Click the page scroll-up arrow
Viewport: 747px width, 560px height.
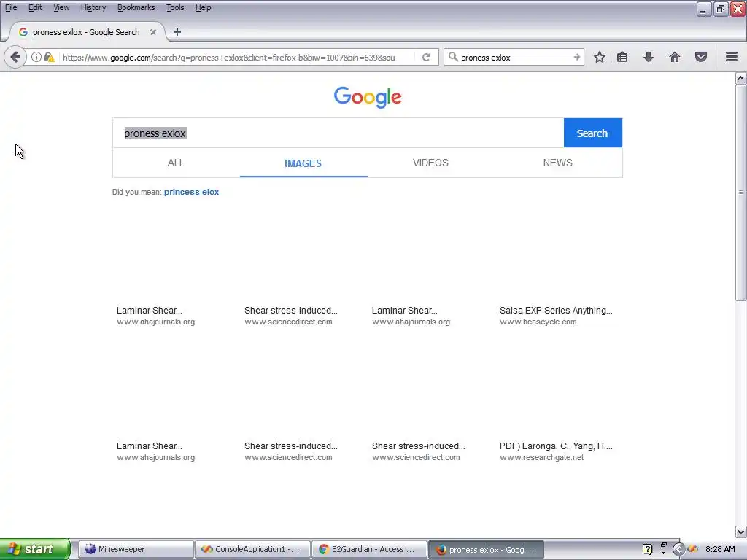(741, 79)
